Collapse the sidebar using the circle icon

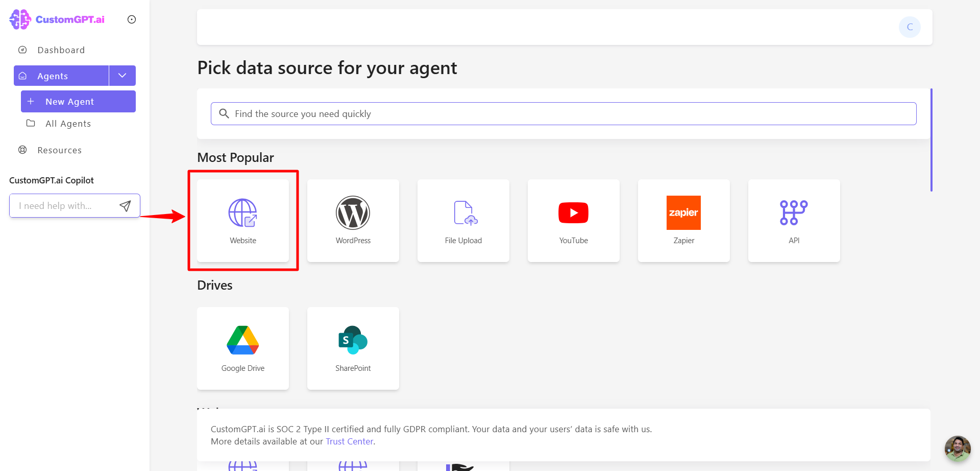pos(132,19)
